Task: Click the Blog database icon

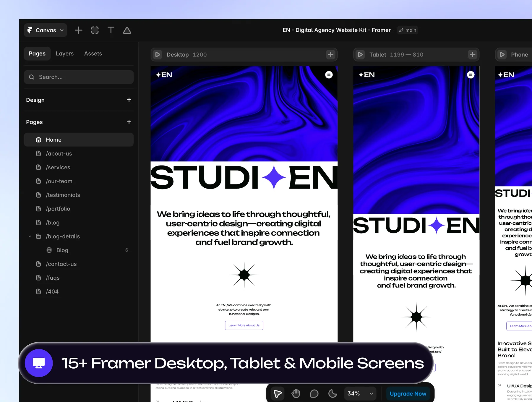Action: pos(49,250)
